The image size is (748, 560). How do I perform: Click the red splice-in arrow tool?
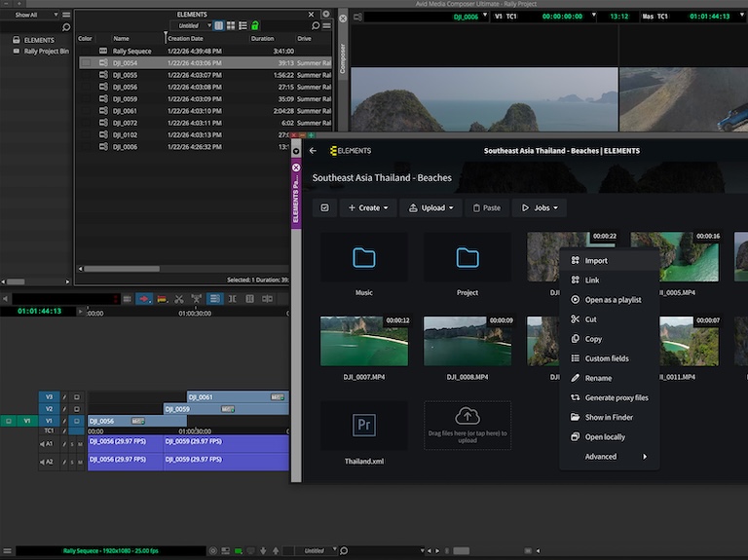coord(143,299)
